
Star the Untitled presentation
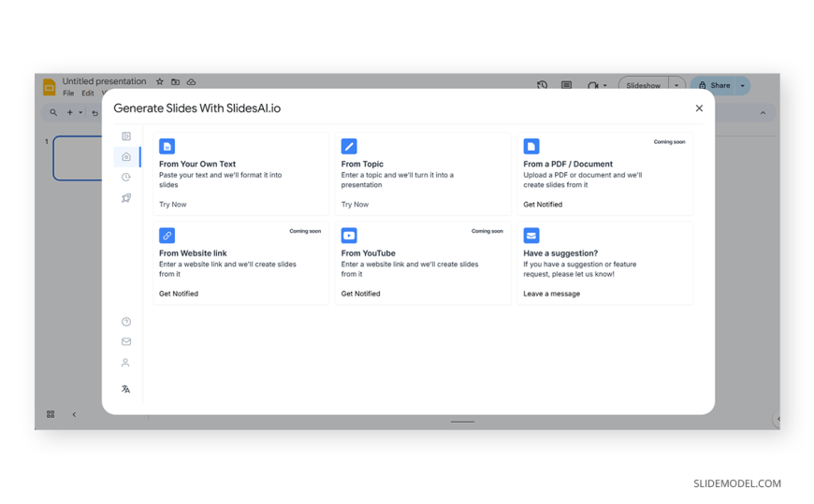(160, 82)
